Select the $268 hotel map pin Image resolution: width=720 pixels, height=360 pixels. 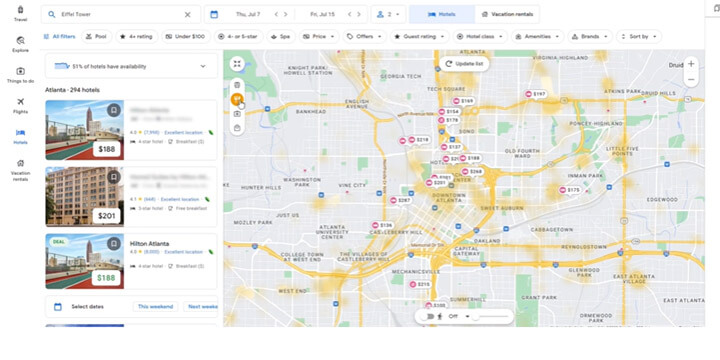click(472, 172)
